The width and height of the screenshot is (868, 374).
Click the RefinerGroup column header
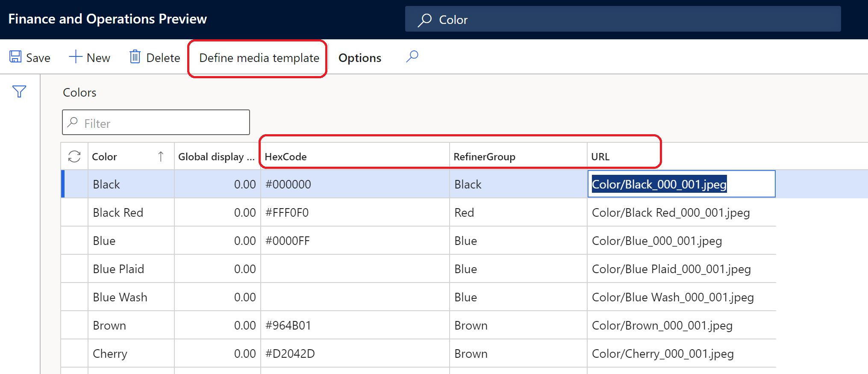point(518,156)
